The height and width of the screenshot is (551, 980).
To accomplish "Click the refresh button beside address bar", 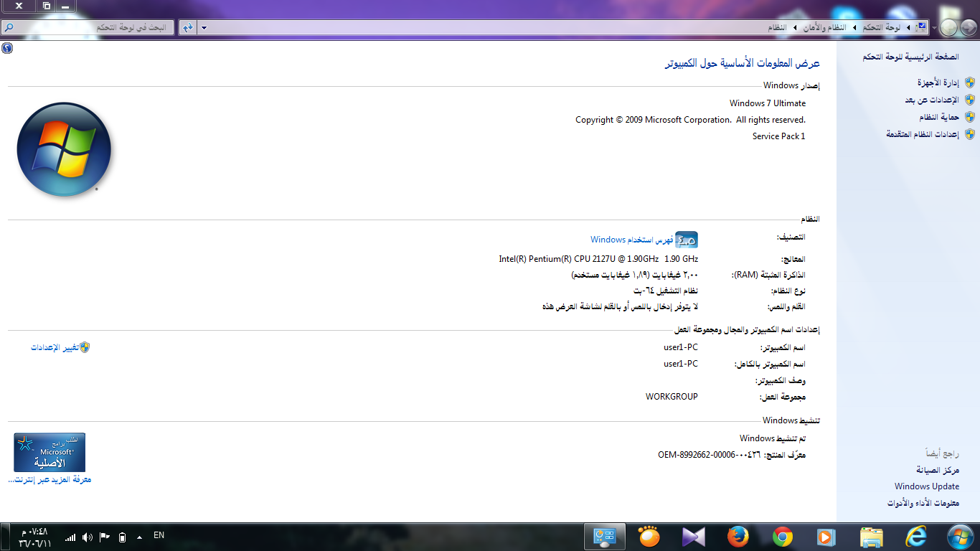I will click(187, 27).
